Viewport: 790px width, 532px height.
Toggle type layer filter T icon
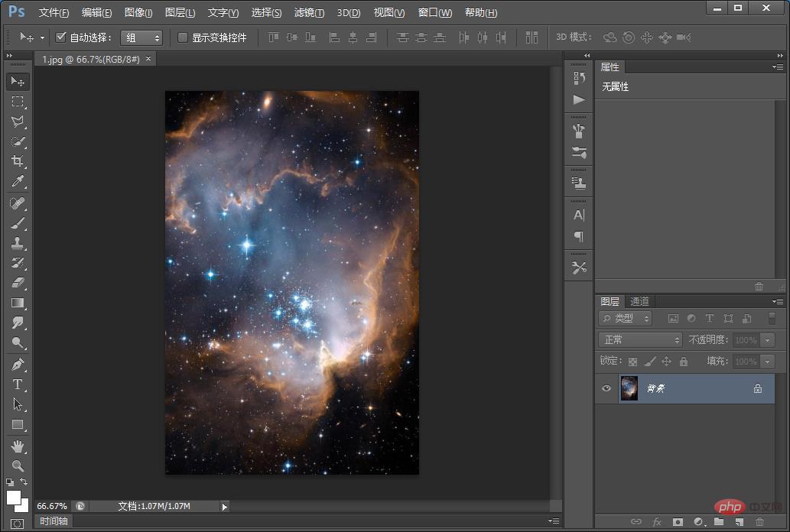710,319
